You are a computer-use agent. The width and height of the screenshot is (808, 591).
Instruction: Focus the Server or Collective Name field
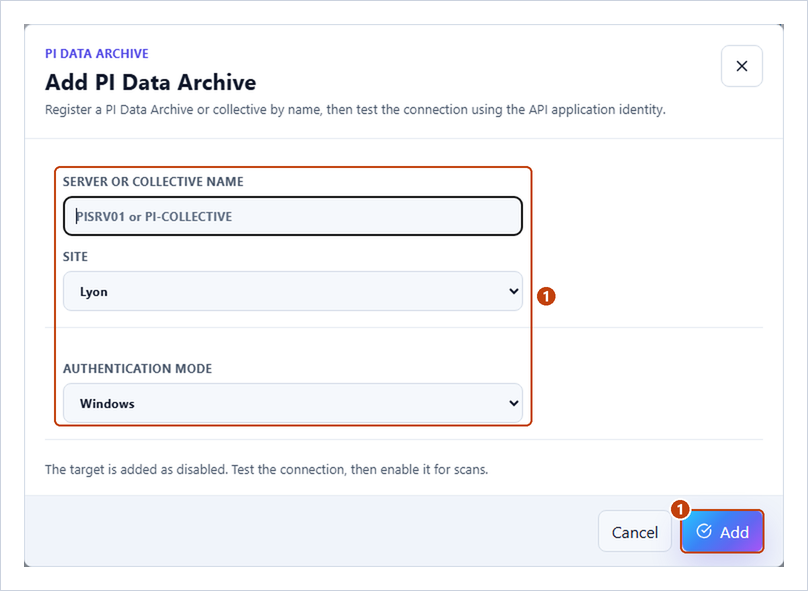pos(293,216)
